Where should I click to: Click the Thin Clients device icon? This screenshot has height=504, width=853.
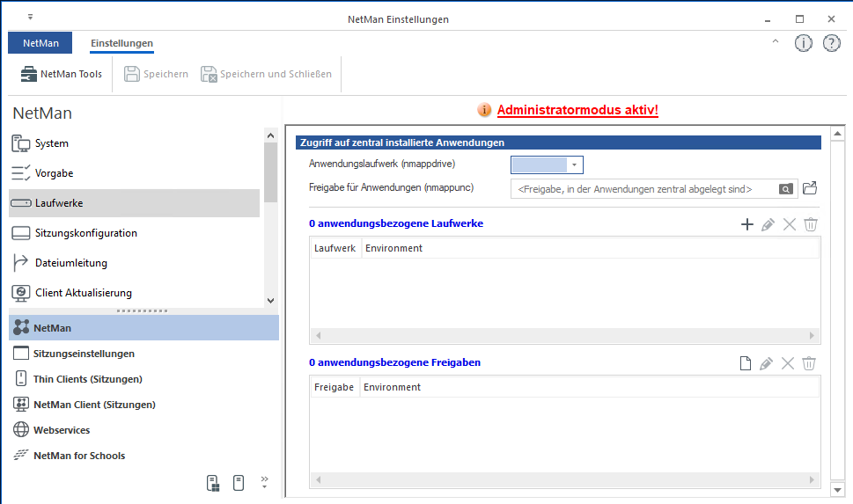20,378
